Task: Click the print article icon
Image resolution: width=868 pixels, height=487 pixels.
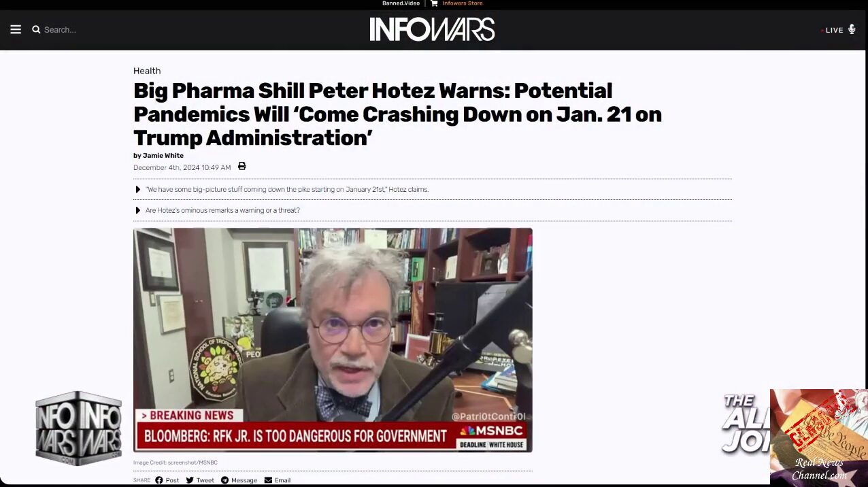Action: pyautogui.click(x=241, y=167)
